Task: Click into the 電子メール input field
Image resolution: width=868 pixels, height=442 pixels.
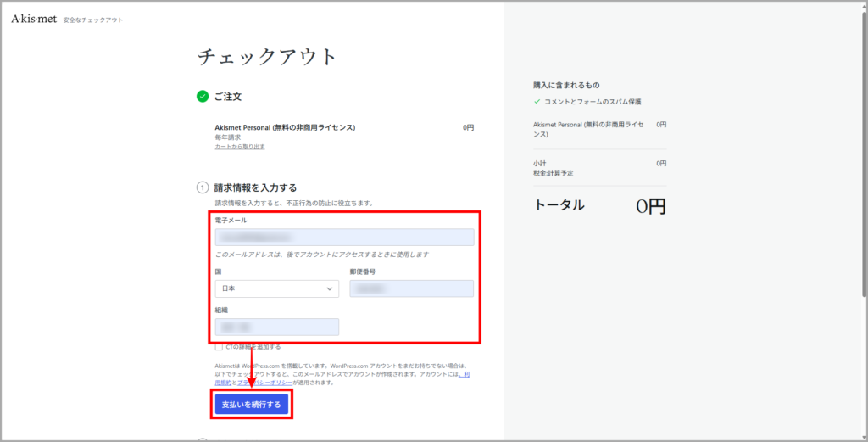Action: (343, 238)
